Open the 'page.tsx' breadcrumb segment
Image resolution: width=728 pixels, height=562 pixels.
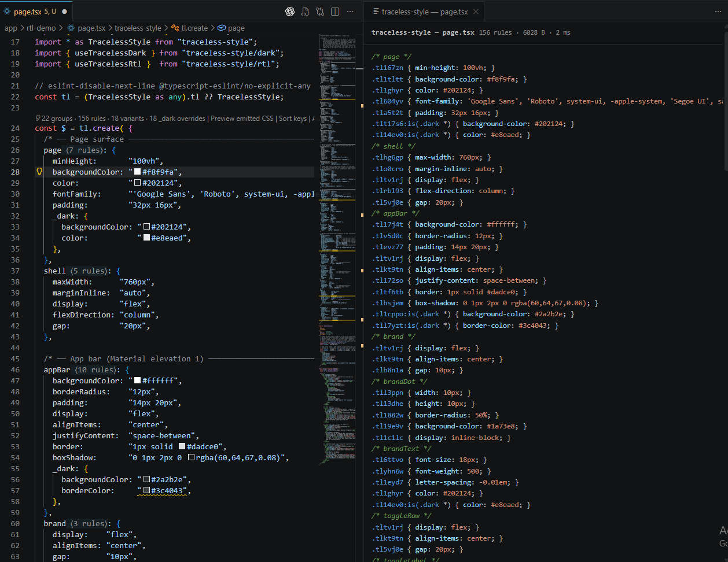point(91,28)
